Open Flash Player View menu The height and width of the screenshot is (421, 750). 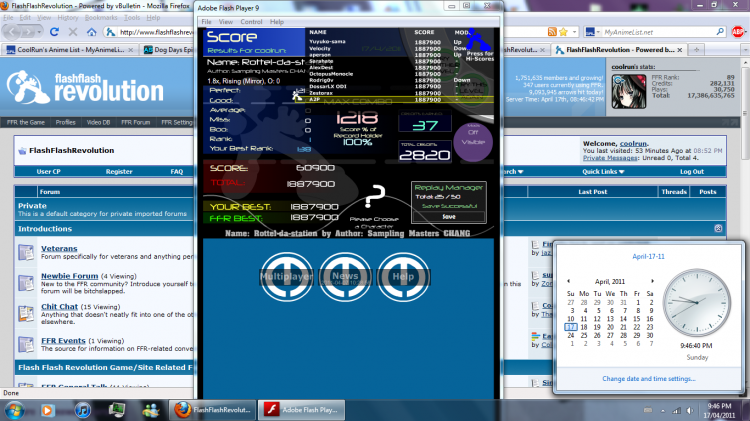coord(225,22)
